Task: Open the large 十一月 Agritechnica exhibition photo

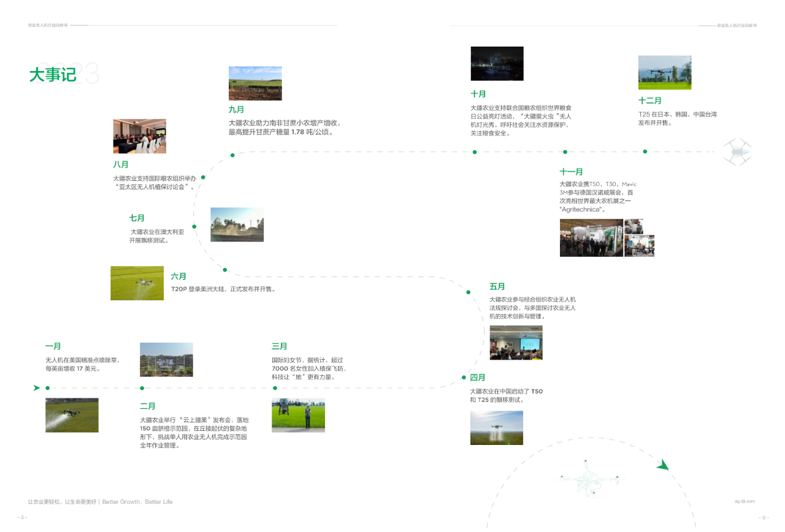Action: pyautogui.click(x=591, y=238)
